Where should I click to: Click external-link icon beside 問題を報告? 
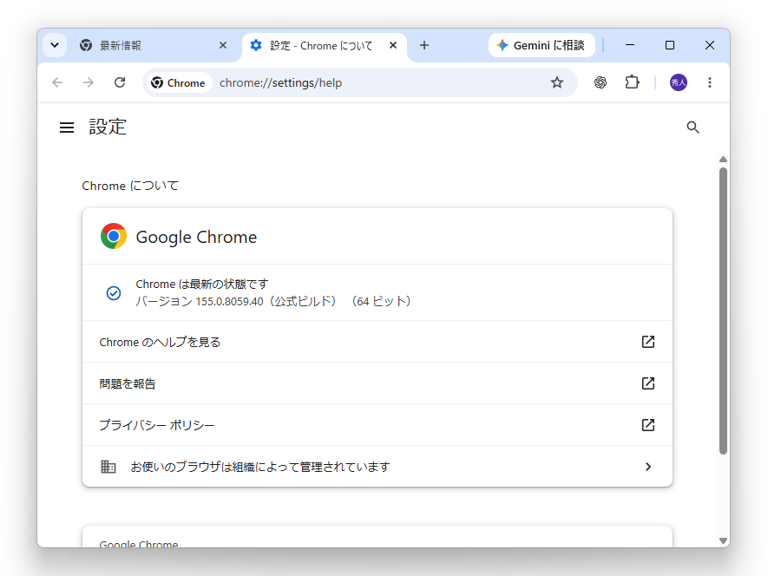(x=648, y=384)
